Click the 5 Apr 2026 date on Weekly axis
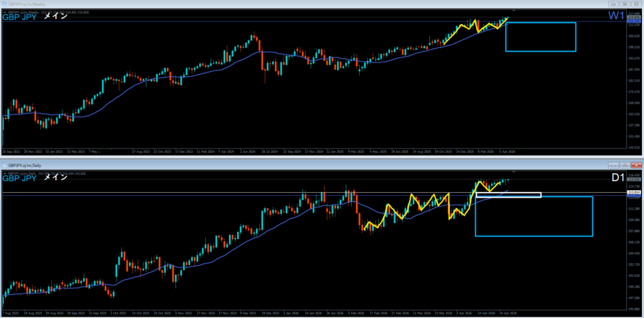Viewport: 644px width, 318px height. tap(508, 151)
